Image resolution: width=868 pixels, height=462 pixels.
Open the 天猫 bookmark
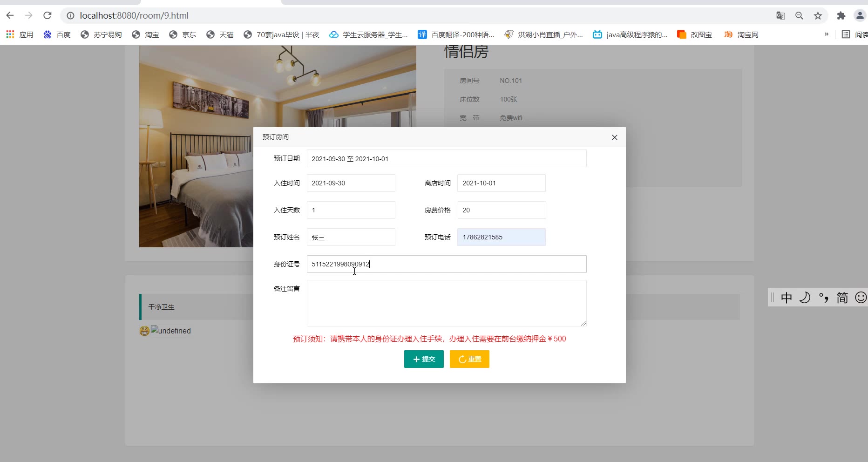click(220, 34)
